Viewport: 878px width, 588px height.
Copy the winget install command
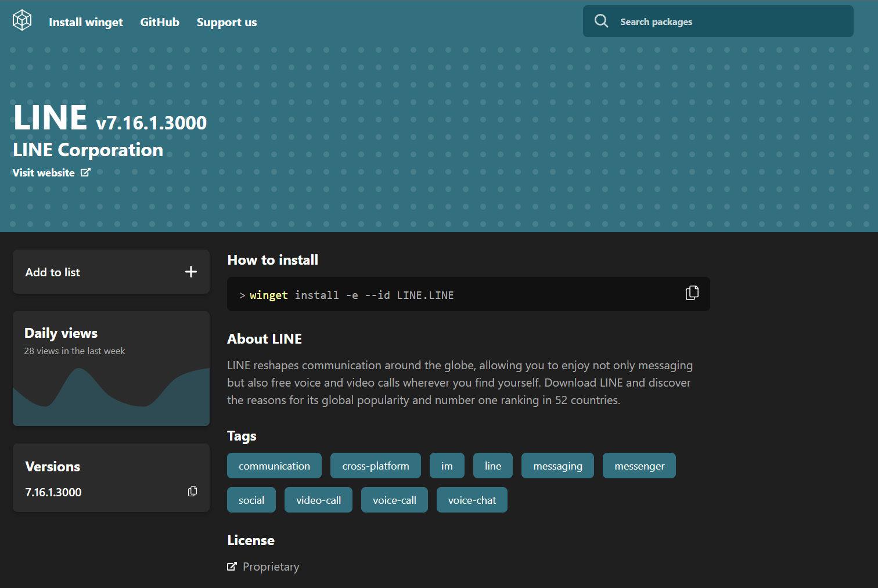692,293
